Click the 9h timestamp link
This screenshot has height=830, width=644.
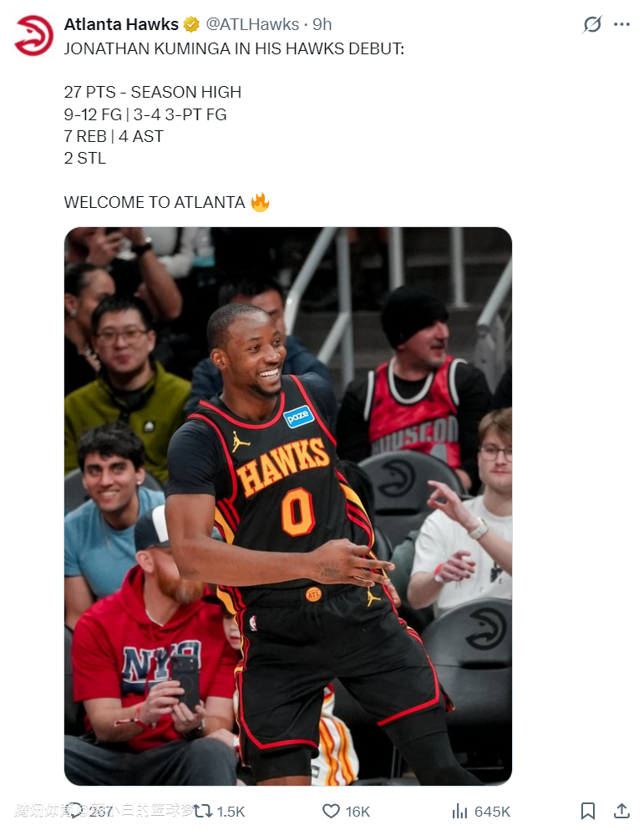coord(322,24)
